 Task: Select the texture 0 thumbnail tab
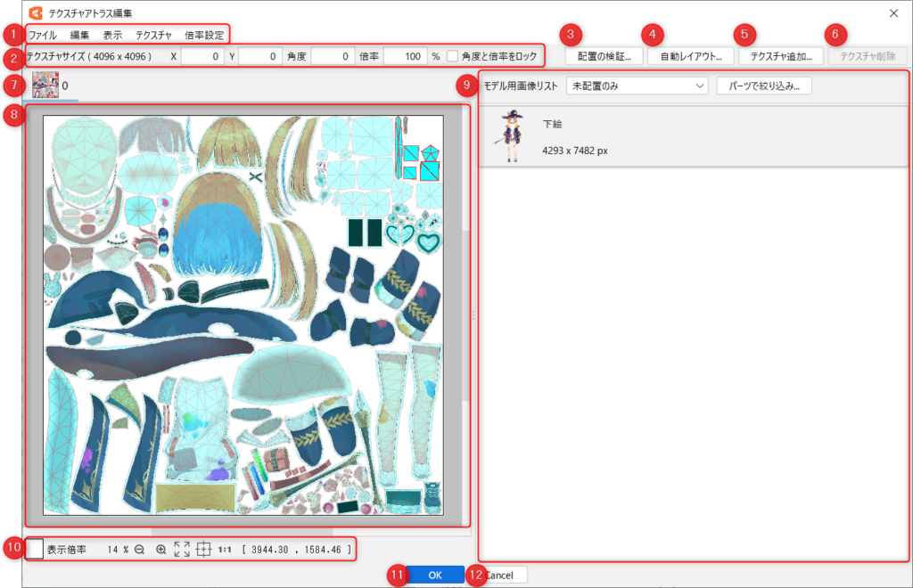click(46, 86)
